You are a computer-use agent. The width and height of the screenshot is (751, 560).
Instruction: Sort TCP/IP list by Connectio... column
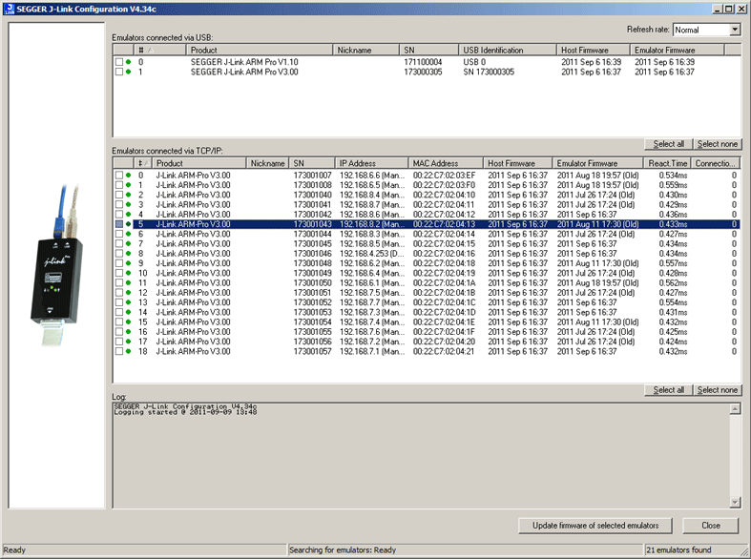(716, 163)
